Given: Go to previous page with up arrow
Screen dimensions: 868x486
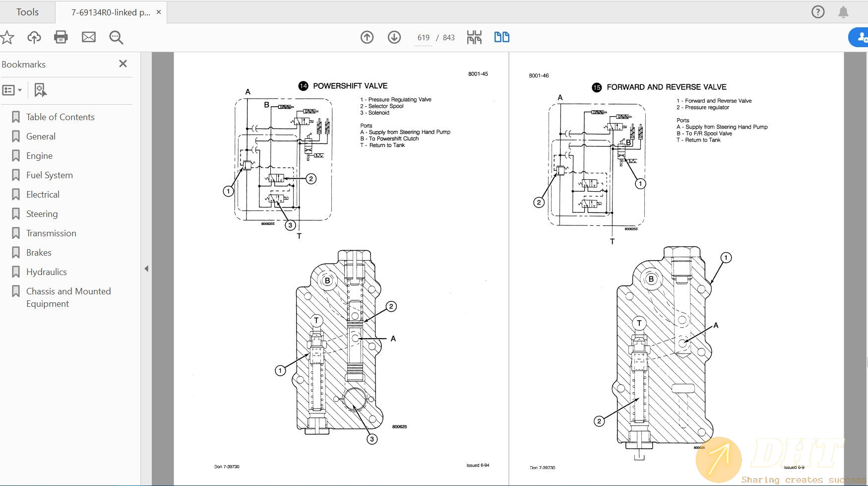Looking at the screenshot, I should point(367,37).
